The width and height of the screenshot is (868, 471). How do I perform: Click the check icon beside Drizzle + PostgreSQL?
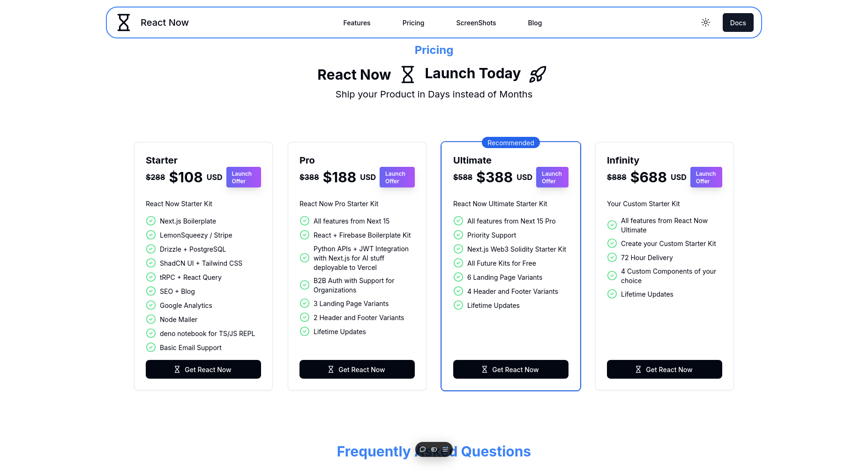[x=151, y=249]
